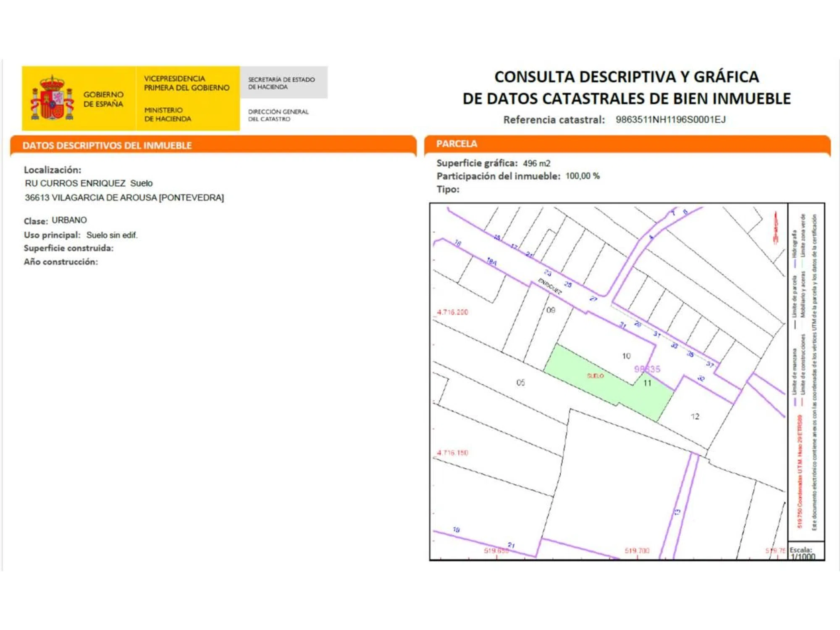Click the 4.716.200 coordinate label
The width and height of the screenshot is (840, 630).
452,312
